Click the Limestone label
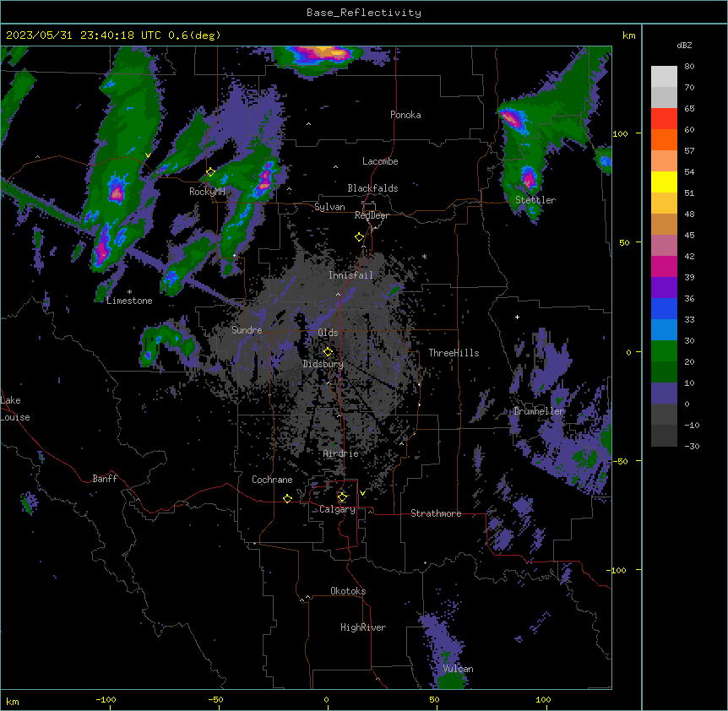The image size is (728, 711). [129, 301]
